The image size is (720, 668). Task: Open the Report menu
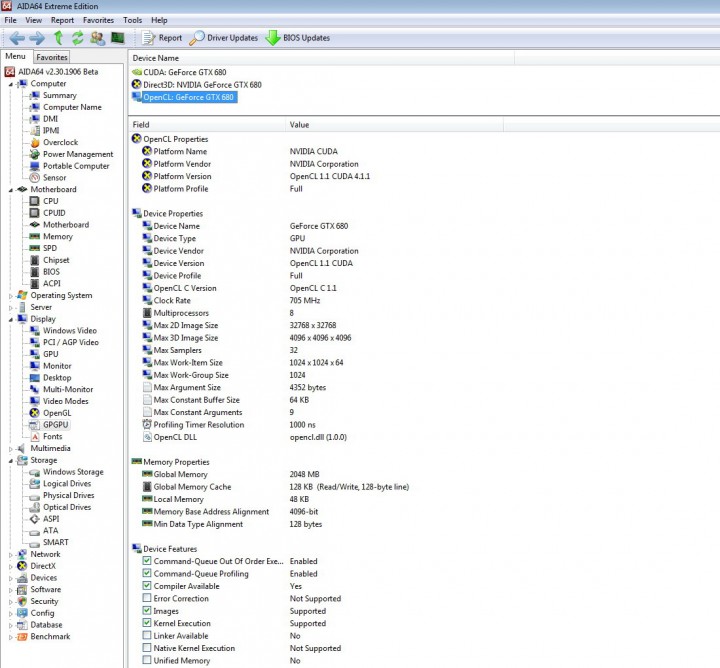62,20
